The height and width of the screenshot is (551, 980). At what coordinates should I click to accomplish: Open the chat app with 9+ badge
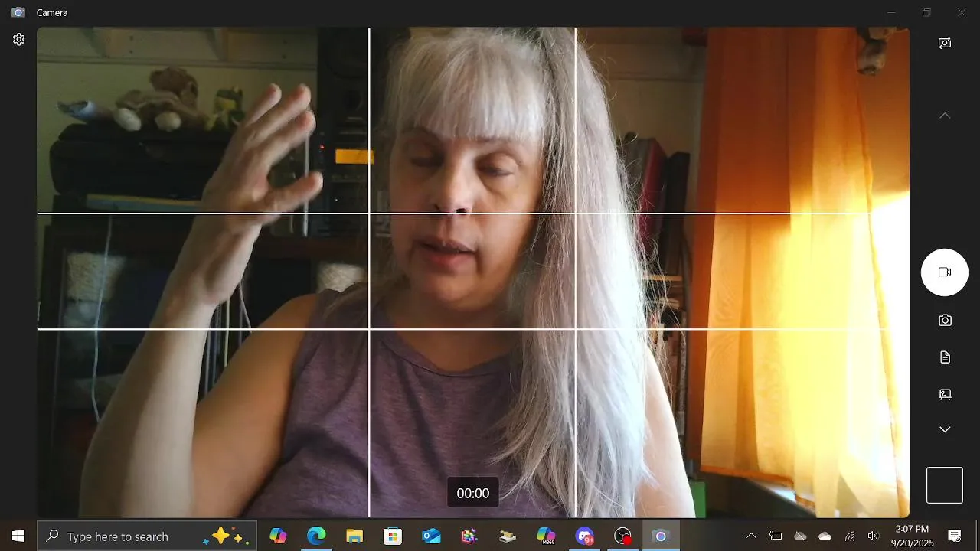coord(585,536)
